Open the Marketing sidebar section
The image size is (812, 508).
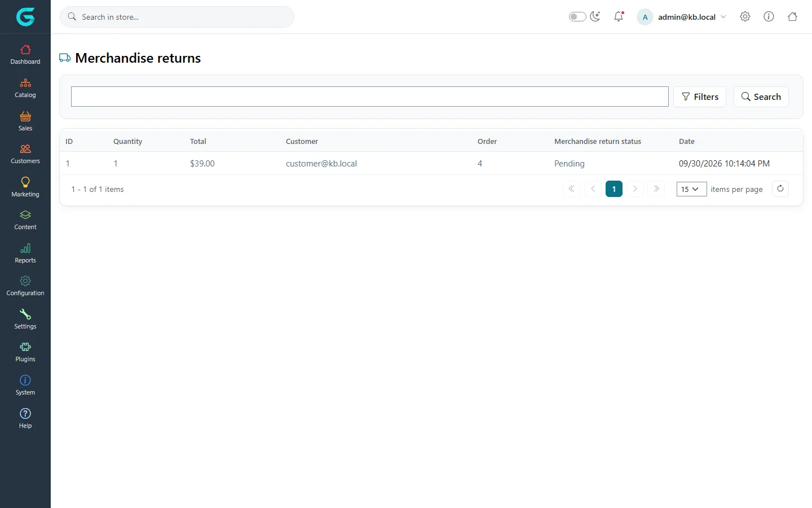(x=25, y=187)
